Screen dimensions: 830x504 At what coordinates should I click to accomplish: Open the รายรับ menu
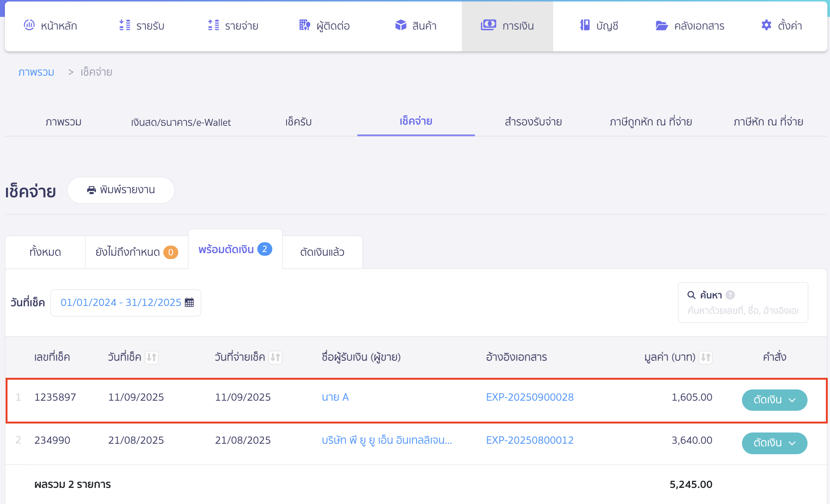[142, 25]
